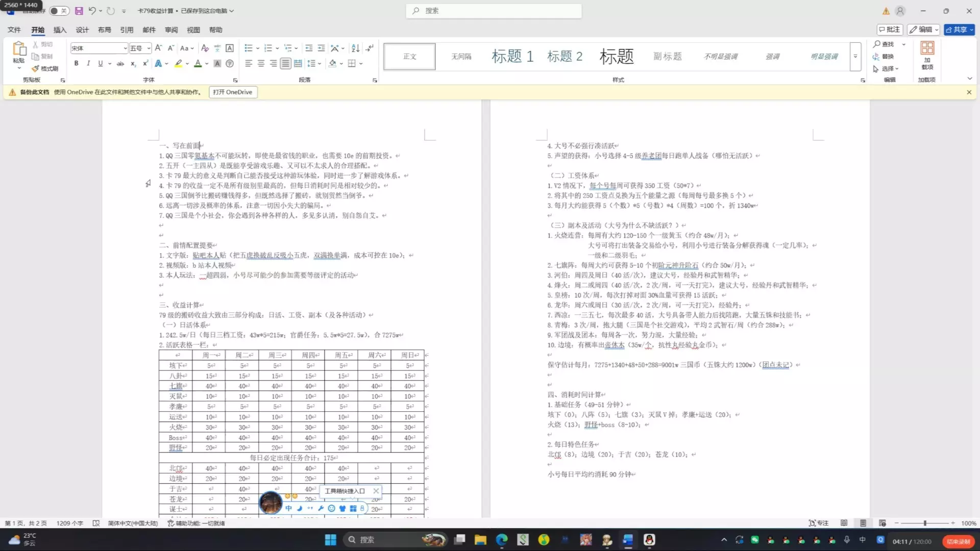Click the sort (A-Z) icon

click(x=356, y=48)
